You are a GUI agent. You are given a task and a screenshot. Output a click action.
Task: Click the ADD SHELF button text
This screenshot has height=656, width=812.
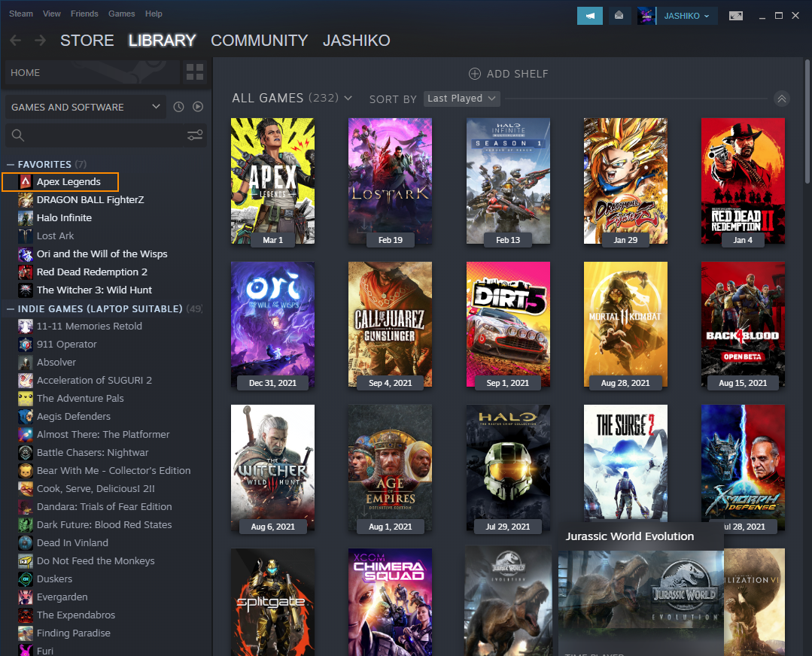pos(517,74)
